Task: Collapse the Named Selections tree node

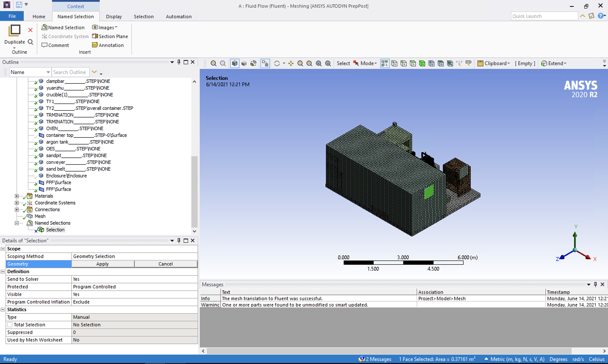Action: pyautogui.click(x=17, y=223)
